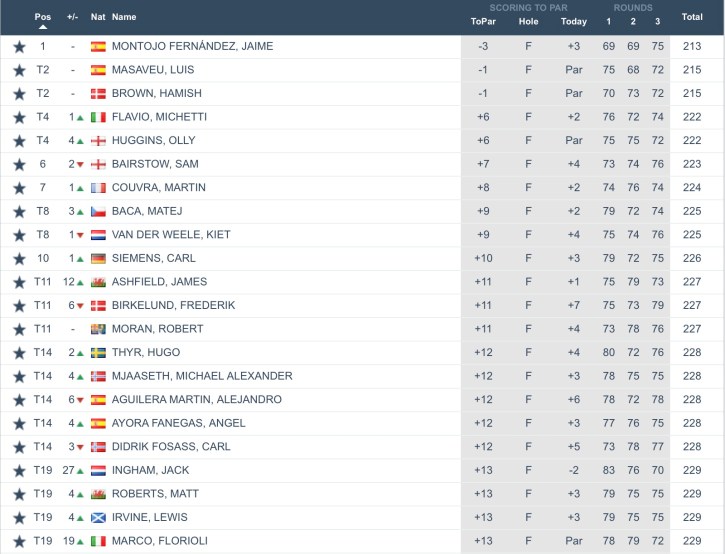725x554 pixels.
Task: Star Bairstow, Sam as a favorite
Action: pyautogui.click(x=19, y=164)
